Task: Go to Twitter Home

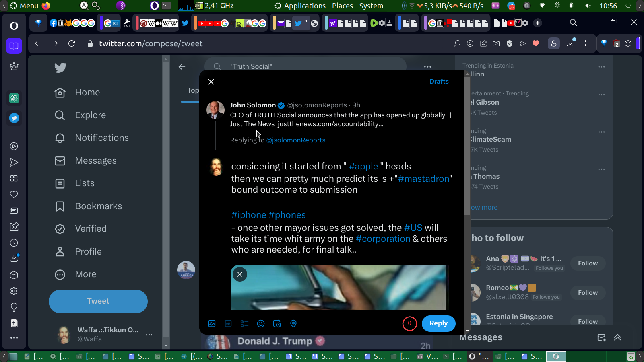Action: 77,93
